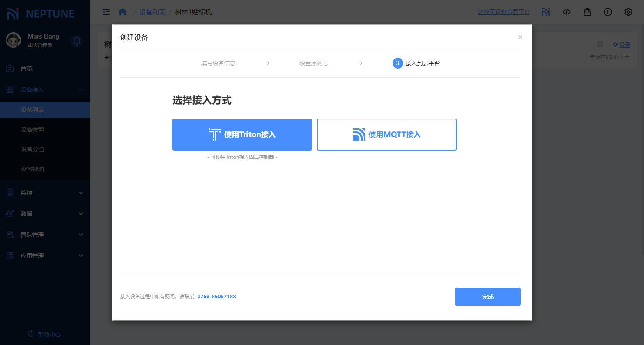Open the shopping bag store icon
Viewport: 644px width, 345px height.
coord(587,12)
